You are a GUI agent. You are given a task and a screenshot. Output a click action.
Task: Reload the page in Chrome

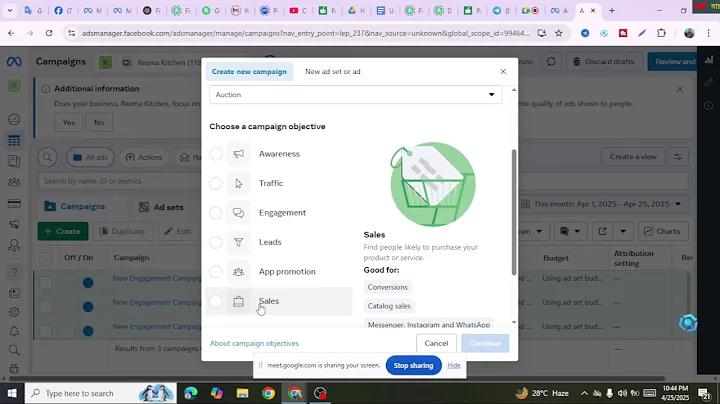pyautogui.click(x=49, y=33)
